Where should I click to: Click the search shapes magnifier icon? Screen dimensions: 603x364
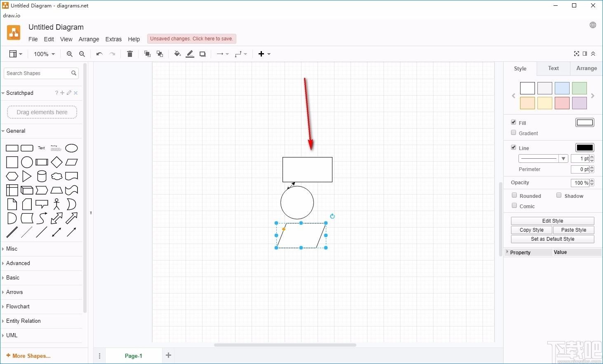tap(74, 73)
